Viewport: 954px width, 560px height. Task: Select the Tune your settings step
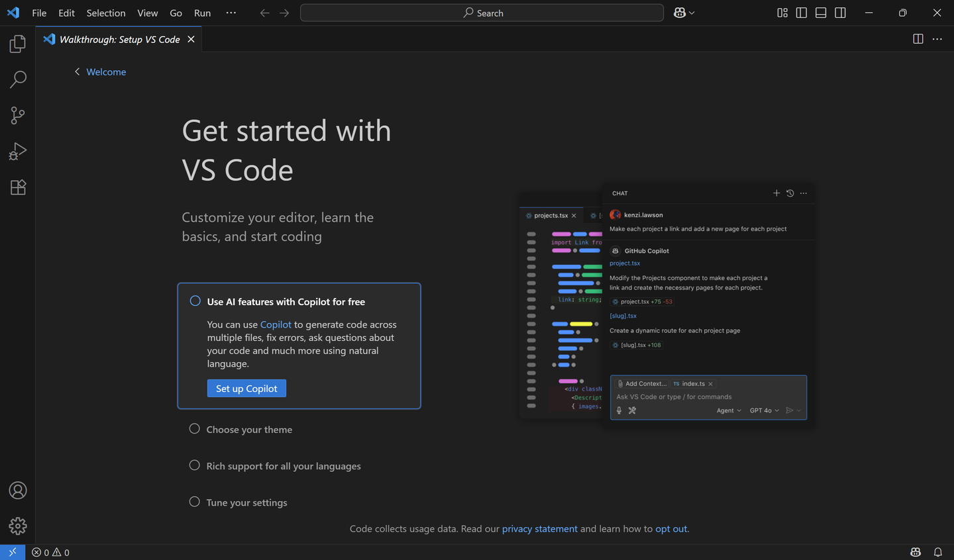pos(246,502)
